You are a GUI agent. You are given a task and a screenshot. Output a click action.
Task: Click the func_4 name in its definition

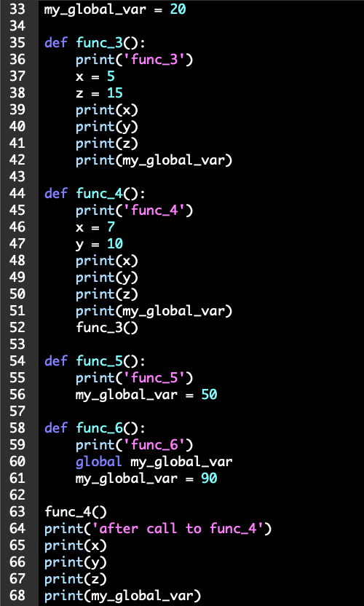click(99, 193)
